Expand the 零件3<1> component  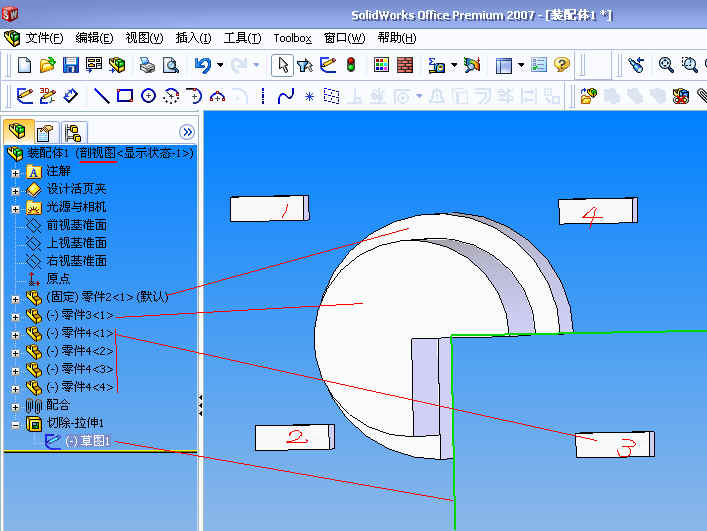[15, 317]
